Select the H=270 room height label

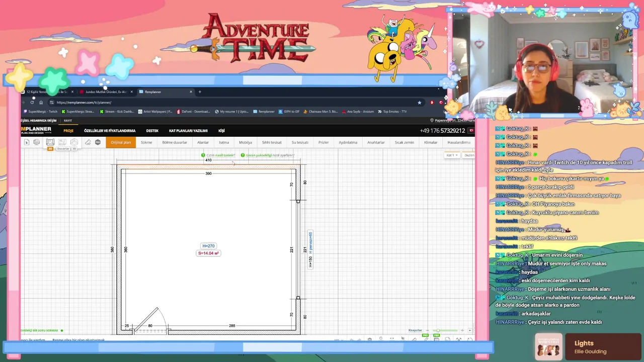208,246
